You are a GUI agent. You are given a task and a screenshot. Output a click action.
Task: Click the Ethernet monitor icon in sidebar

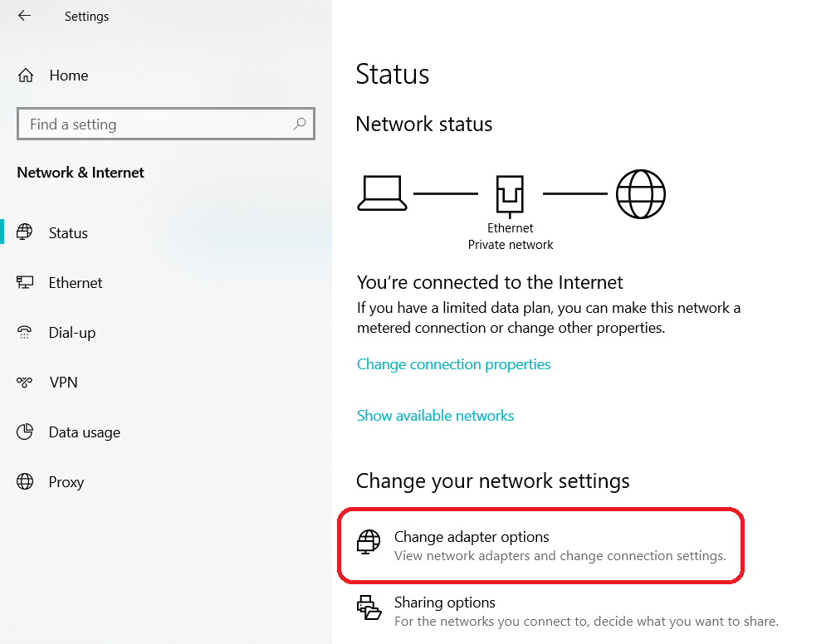25,283
